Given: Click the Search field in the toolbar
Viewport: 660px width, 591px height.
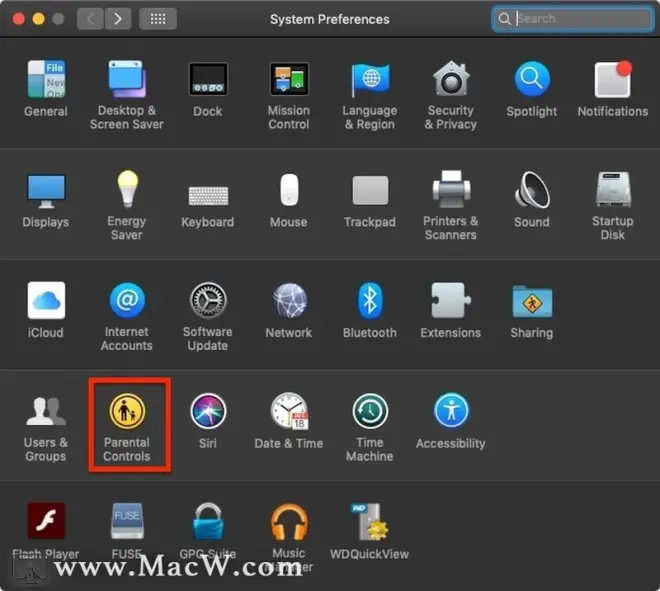Looking at the screenshot, I should (x=572, y=19).
